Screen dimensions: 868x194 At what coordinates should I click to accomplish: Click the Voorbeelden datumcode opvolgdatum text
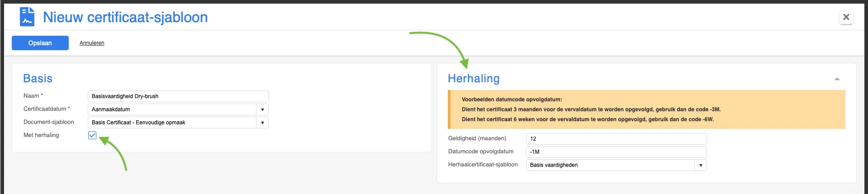tap(512, 99)
